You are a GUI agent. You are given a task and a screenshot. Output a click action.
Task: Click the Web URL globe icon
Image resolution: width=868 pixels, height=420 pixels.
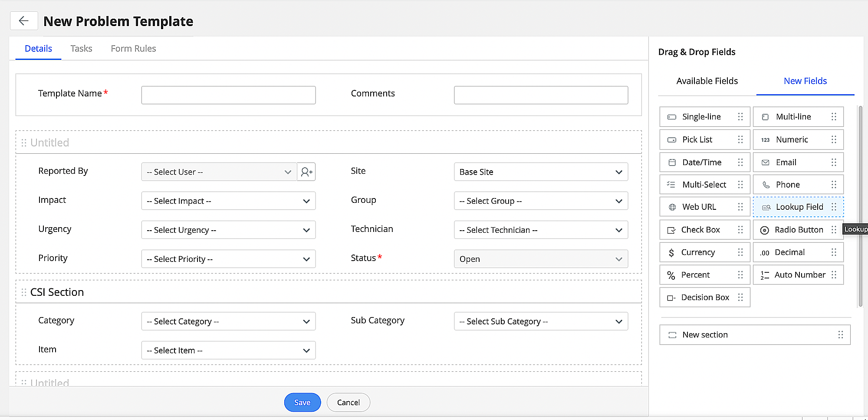pos(672,207)
